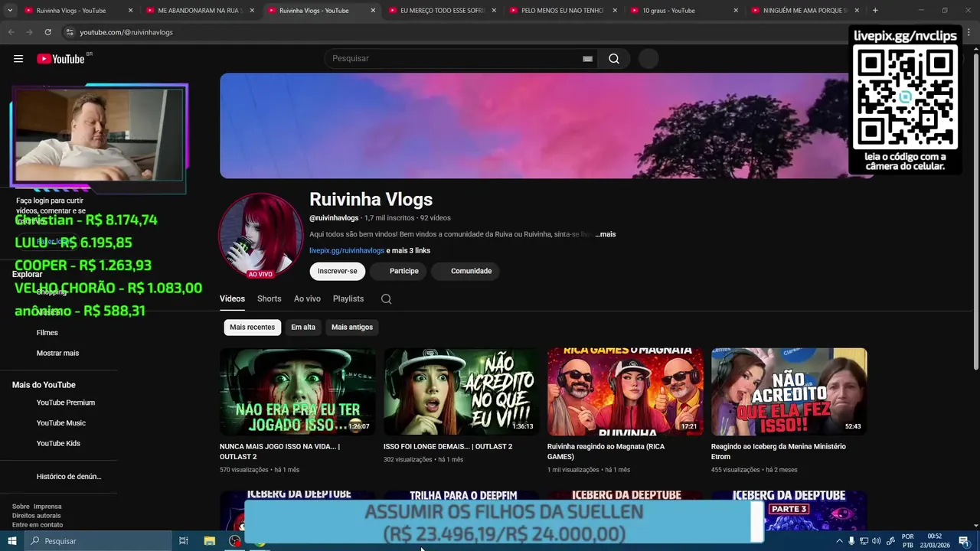Open YouTube Kids in the sidebar

click(58, 444)
